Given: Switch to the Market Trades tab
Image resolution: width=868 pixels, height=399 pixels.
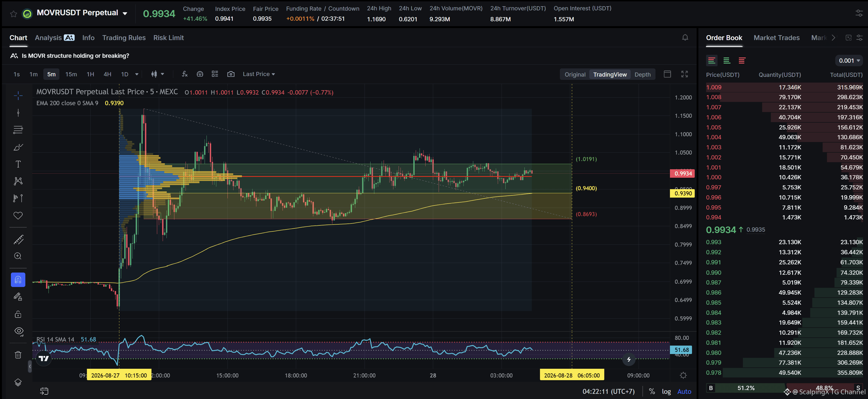Looking at the screenshot, I should (x=776, y=38).
